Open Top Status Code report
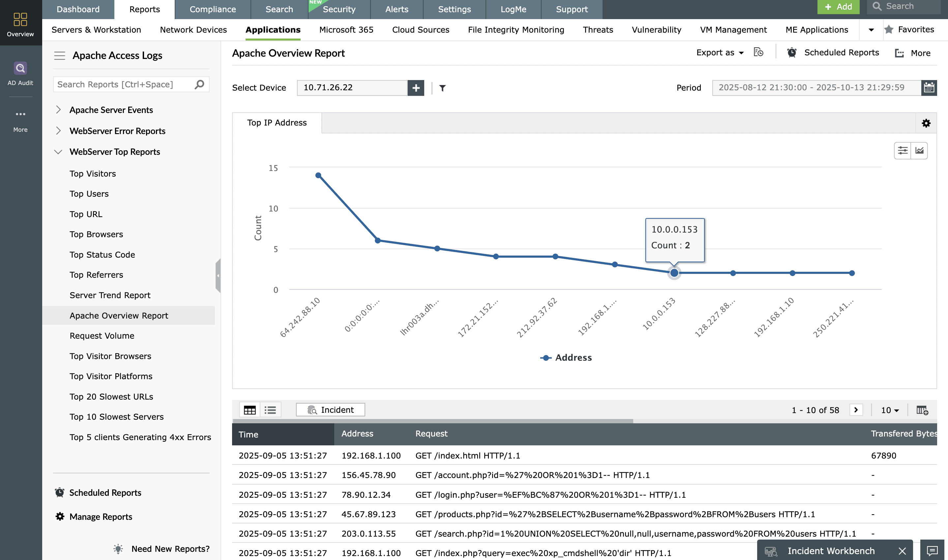Screen dimensions: 948x560 point(102,255)
